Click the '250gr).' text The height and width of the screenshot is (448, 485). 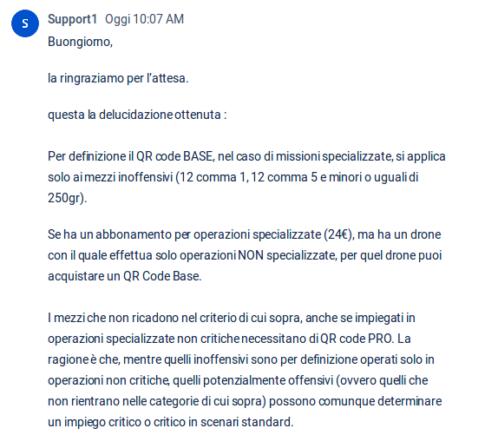pos(67,198)
